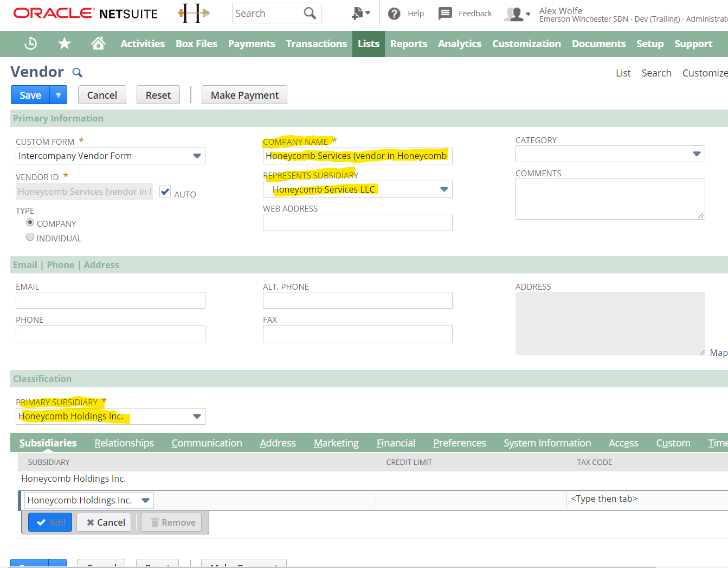Open the sublist subsidiary row dropdown
Viewport: 728px width, 568px height.
point(145,500)
